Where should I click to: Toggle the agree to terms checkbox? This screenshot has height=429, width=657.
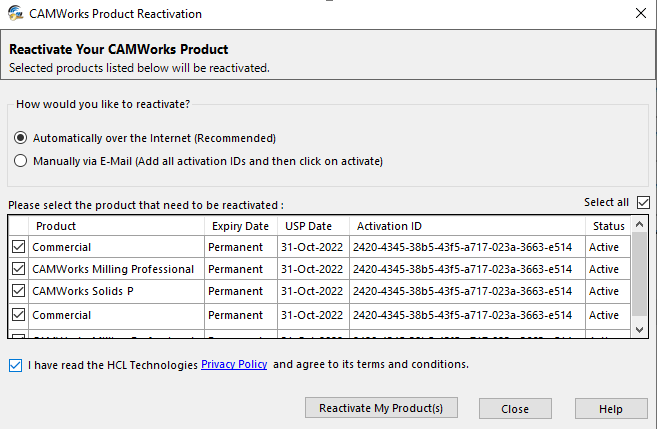click(x=16, y=365)
